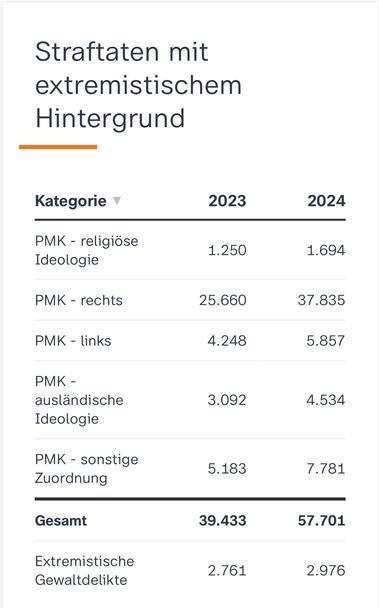Click the orange underline below the title
The width and height of the screenshot is (379, 608).
tap(58, 147)
